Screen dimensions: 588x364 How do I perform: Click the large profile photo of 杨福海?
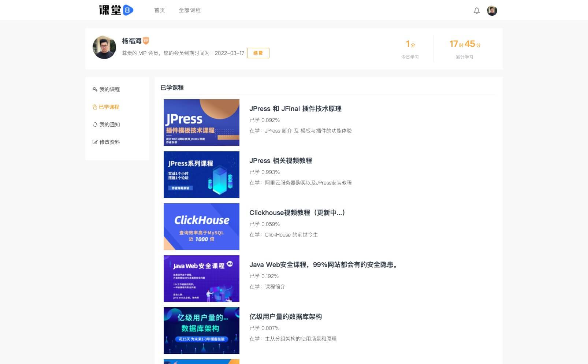(x=104, y=47)
